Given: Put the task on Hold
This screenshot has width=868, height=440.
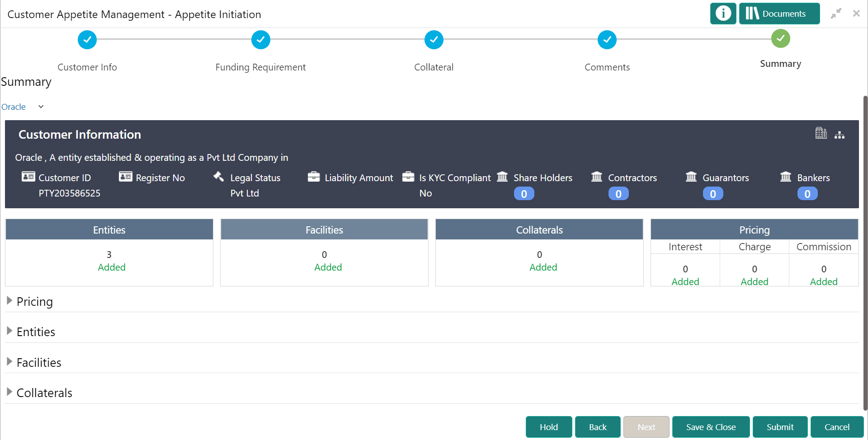Looking at the screenshot, I should 548,426.
